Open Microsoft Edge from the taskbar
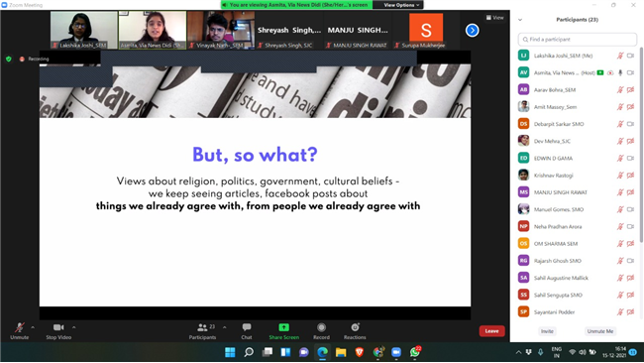Viewport: 644px width, 363px height. (322, 352)
